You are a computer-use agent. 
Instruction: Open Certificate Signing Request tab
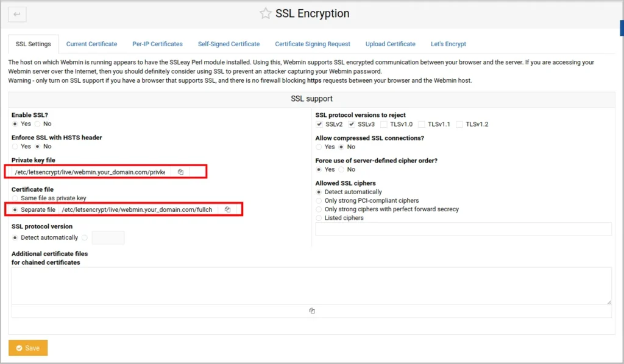(313, 44)
